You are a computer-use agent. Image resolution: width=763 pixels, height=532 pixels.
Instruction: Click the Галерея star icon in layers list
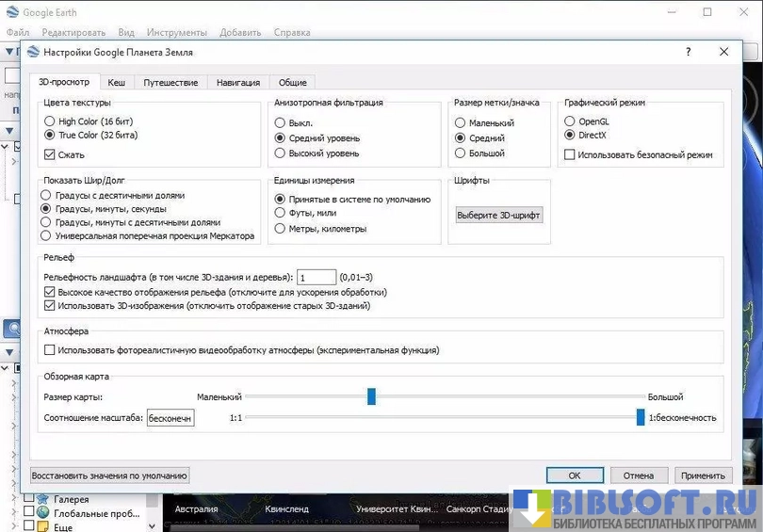coord(43,499)
